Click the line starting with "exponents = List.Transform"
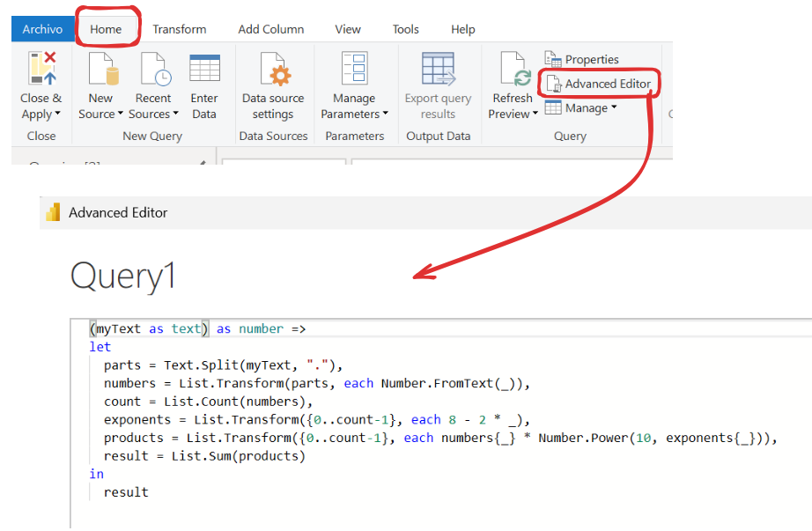The image size is (812, 531). (x=317, y=420)
